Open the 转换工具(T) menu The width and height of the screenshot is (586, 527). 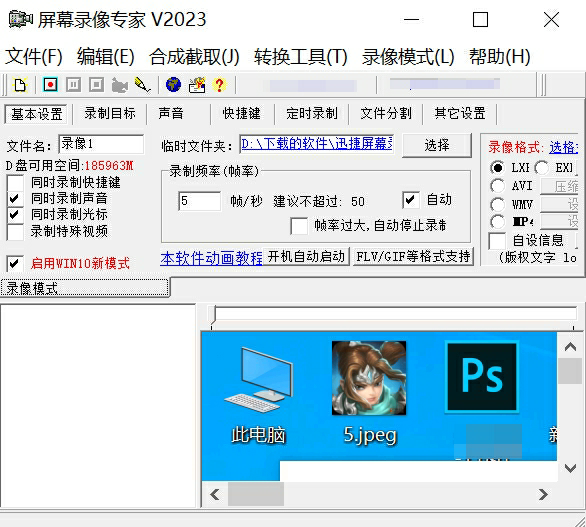[301, 57]
